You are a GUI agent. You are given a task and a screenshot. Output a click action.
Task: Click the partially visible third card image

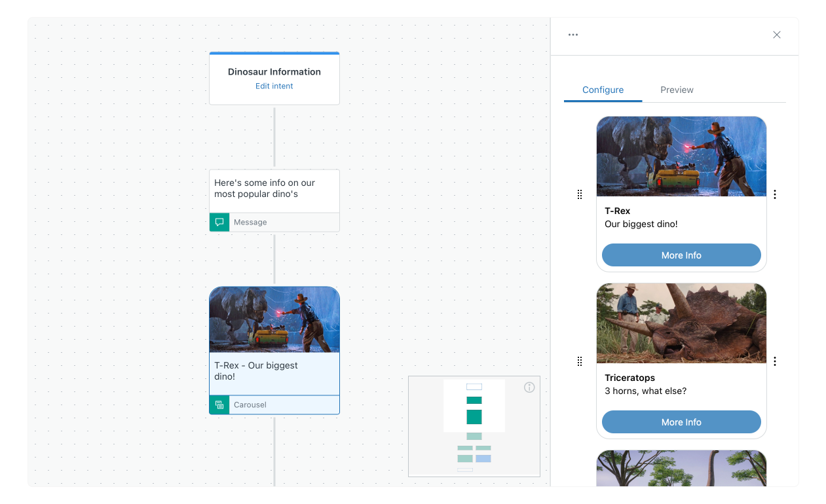pyautogui.click(x=681, y=468)
